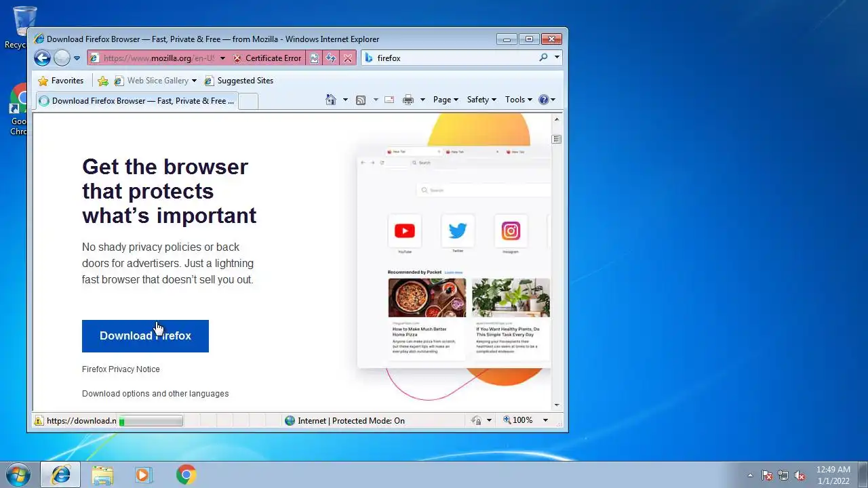Click the healthy plants article thumbnail
The width and height of the screenshot is (868, 488).
(511, 298)
